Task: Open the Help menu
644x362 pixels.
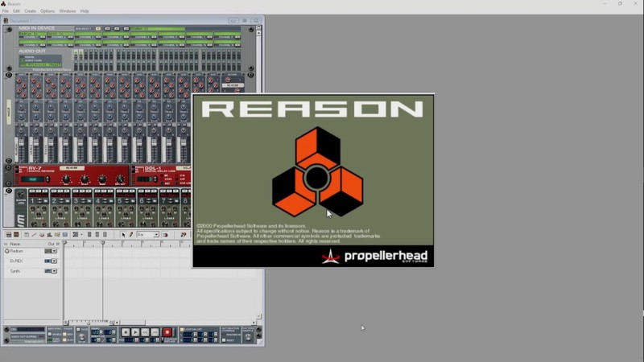Action: (85, 11)
